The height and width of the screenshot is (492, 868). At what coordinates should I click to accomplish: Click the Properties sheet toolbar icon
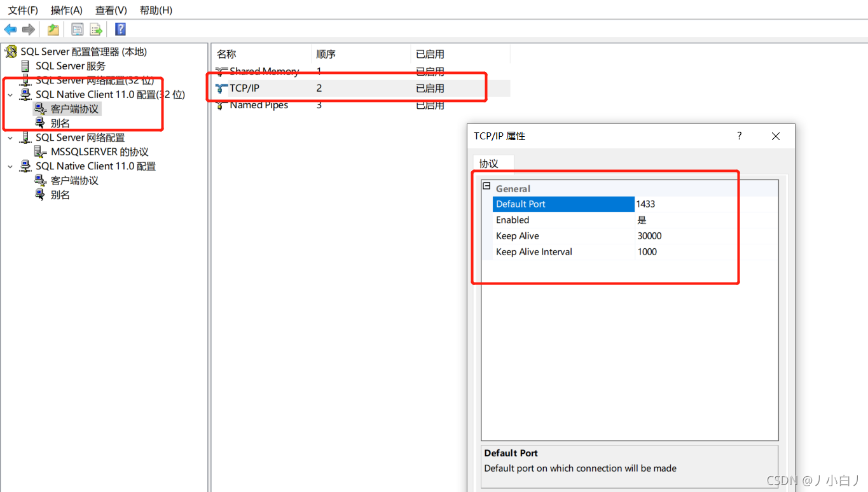coord(78,29)
